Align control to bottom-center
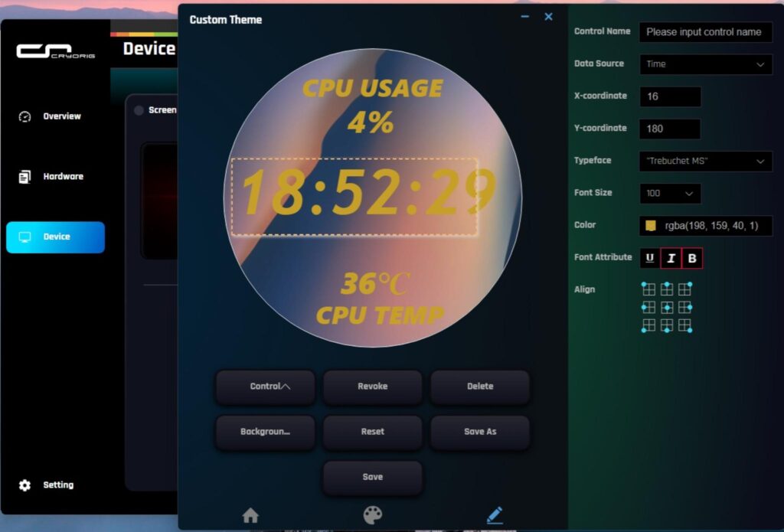 pos(667,325)
